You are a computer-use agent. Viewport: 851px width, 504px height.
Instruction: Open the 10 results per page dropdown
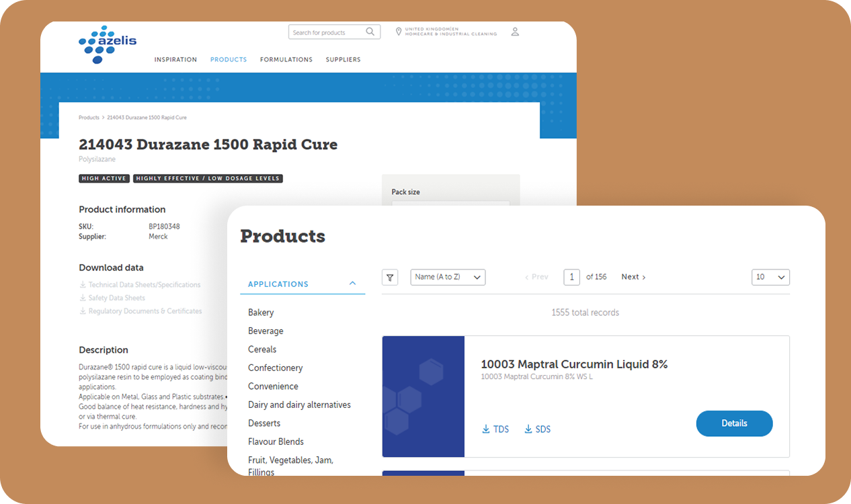point(770,277)
